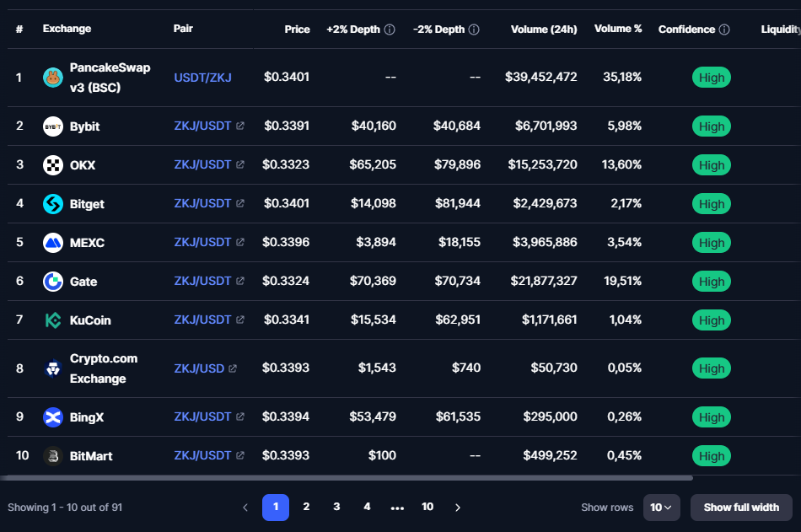Open KuCoin ZKJ/USDT pair link

[203, 320]
